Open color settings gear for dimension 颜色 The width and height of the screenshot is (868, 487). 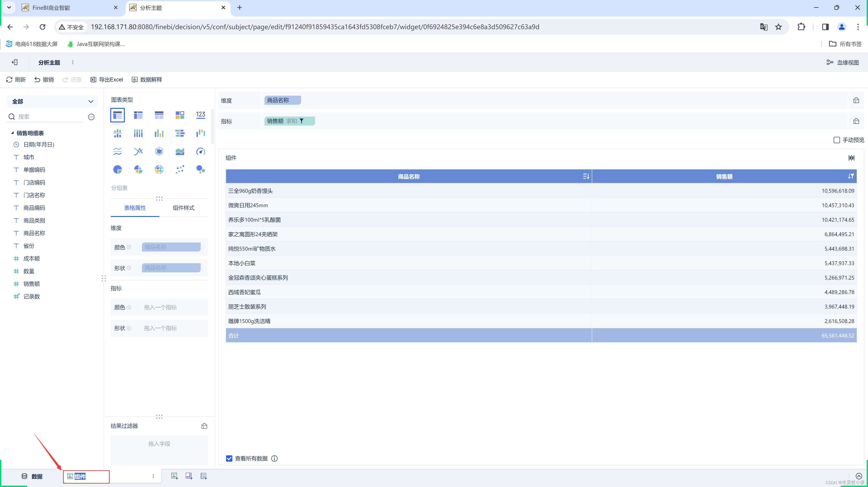pos(129,247)
